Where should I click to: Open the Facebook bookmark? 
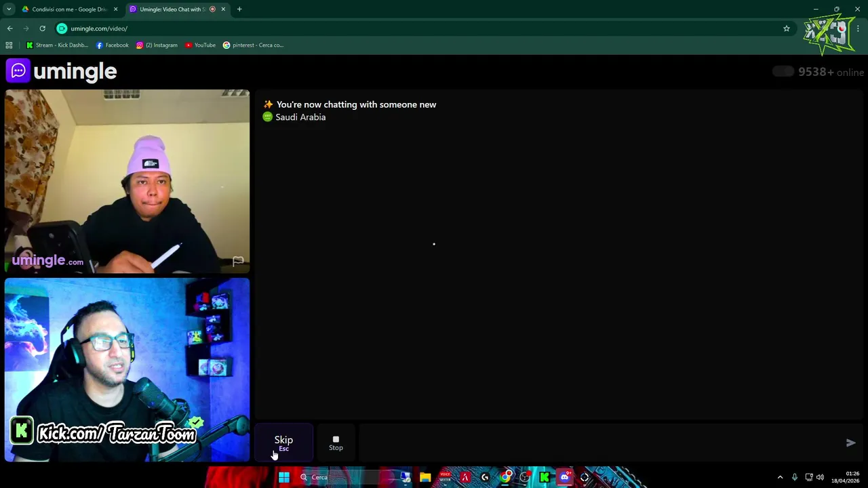(112, 45)
